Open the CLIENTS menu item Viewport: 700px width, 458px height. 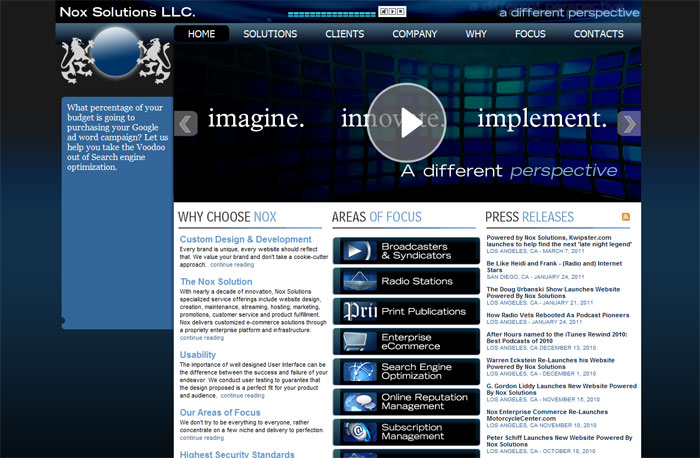[x=345, y=34]
